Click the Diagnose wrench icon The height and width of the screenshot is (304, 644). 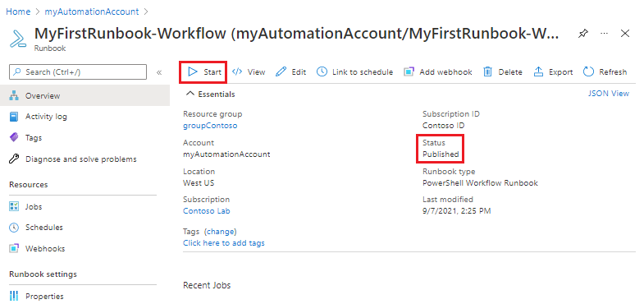[x=14, y=159]
